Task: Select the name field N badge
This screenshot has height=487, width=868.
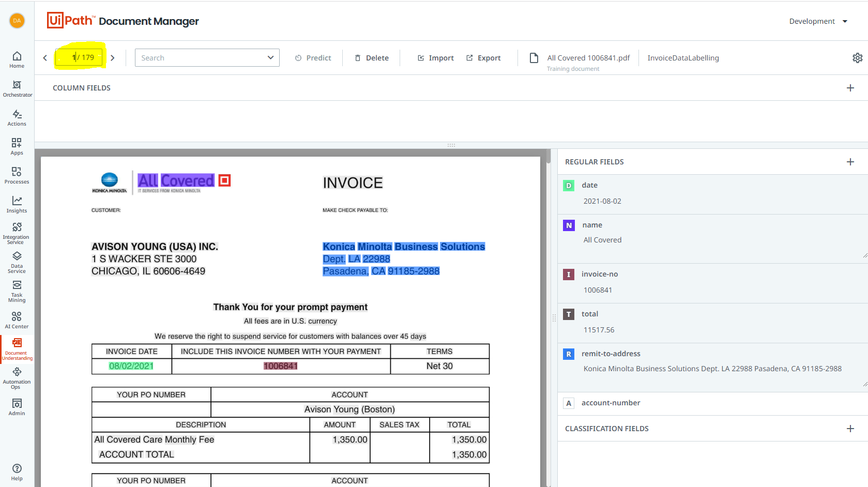Action: point(569,225)
